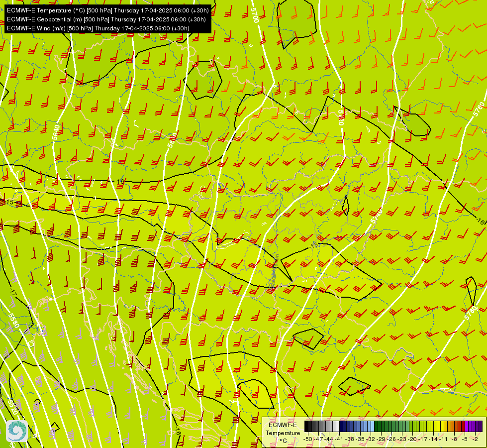Viewport: 487px width, 448px height.
Task: Click the 5580 geopotential contour label
Action: (13, 320)
